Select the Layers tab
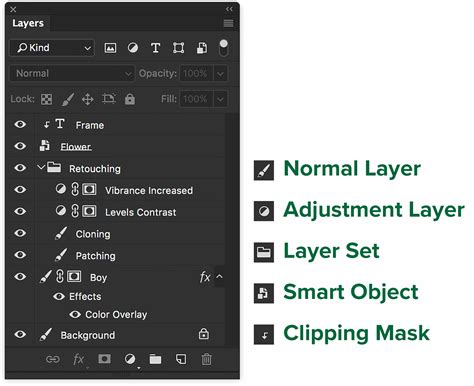This screenshot has width=474, height=386. 28,23
